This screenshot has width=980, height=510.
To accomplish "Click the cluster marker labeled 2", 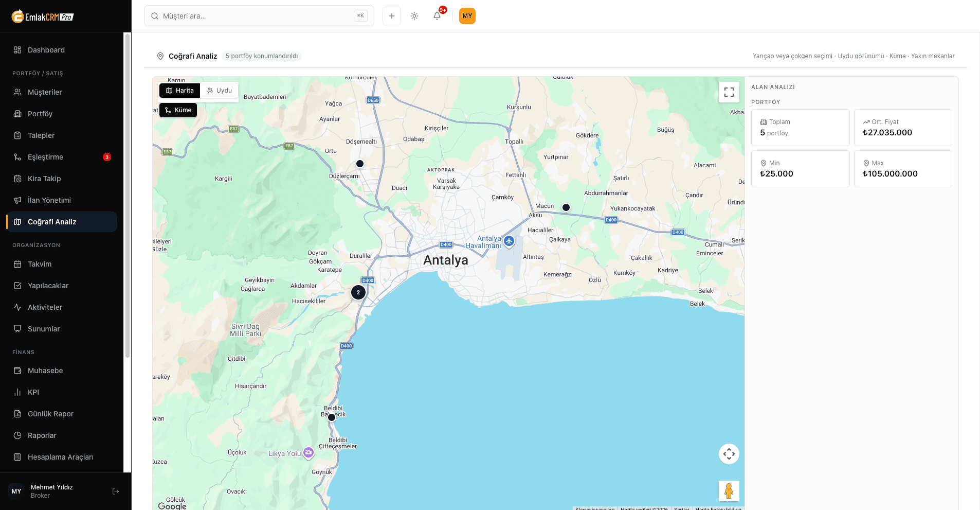I will 358,292.
